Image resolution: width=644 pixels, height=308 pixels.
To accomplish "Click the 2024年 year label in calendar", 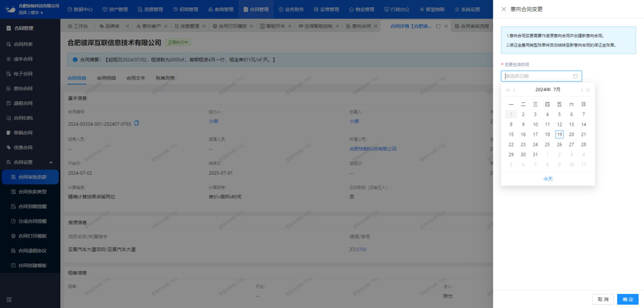I will click(x=543, y=90).
